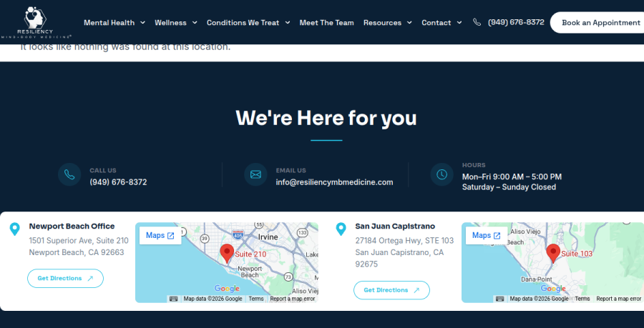This screenshot has width=644, height=328.
Task: Click the Resiliency Mind+Body Medicine logo
Action: coord(36,23)
